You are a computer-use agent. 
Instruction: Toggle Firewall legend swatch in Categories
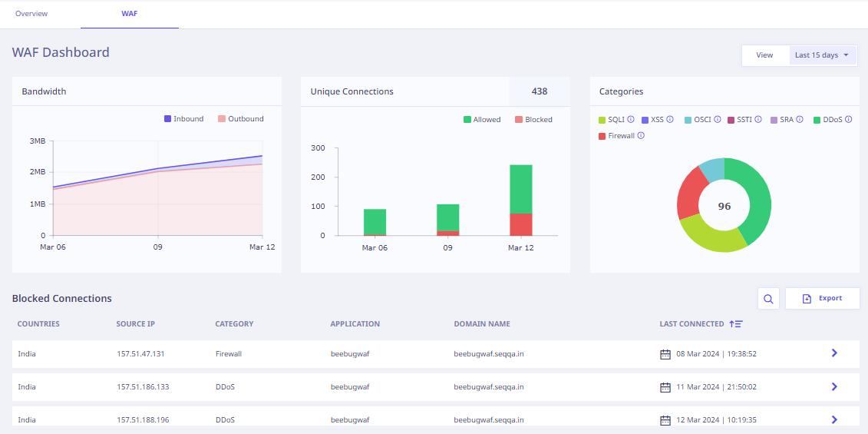coord(602,136)
